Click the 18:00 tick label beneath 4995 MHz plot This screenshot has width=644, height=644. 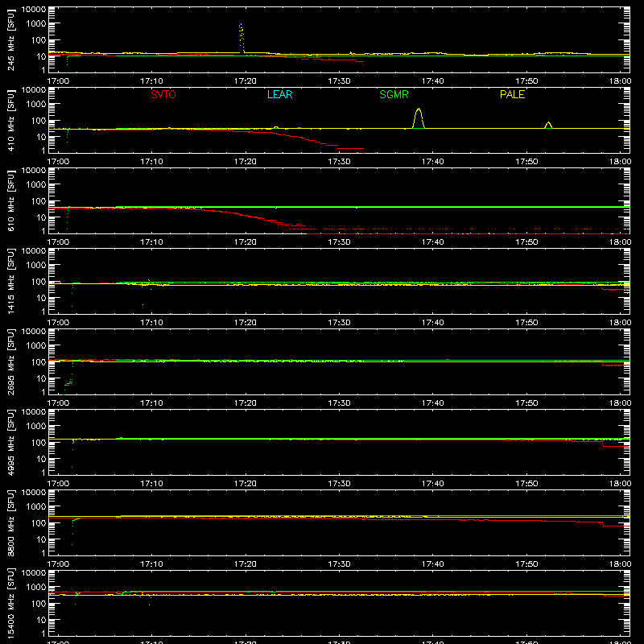[x=620, y=484]
